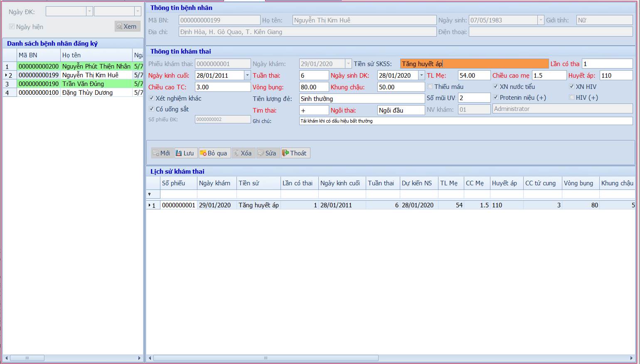Uncheck Có uống sắt checkbox
Screen dimensions: 640x364
click(151, 109)
